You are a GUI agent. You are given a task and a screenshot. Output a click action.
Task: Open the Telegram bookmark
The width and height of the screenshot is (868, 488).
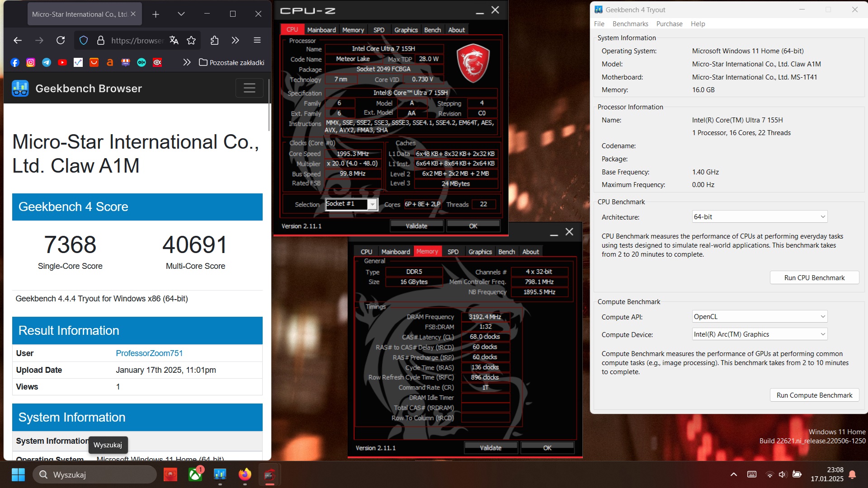point(47,62)
